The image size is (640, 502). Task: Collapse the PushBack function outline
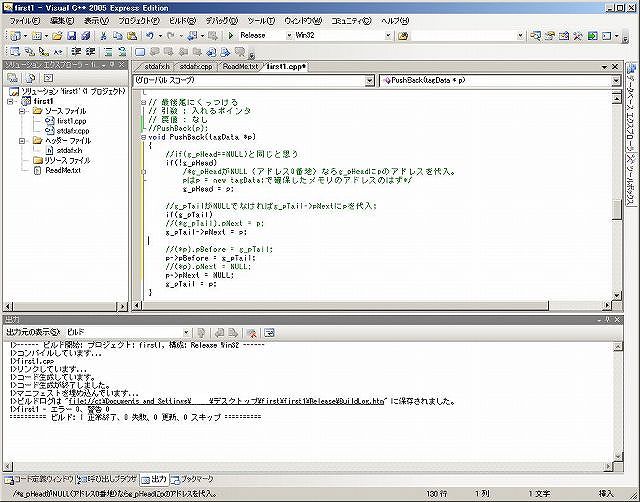(x=143, y=137)
